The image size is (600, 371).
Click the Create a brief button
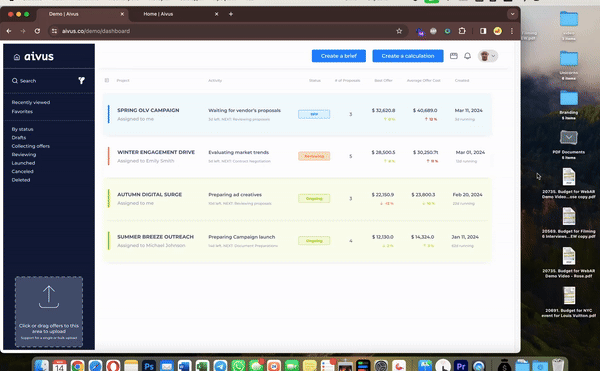pos(339,56)
